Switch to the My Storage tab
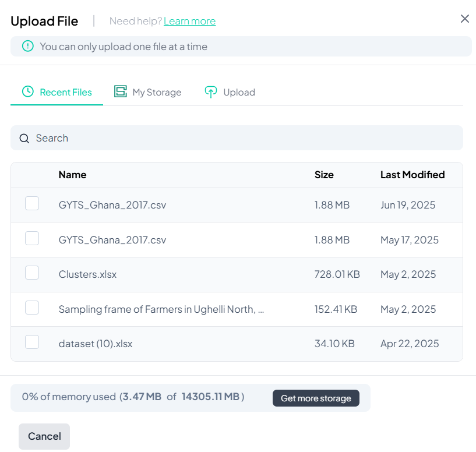 tap(156, 92)
